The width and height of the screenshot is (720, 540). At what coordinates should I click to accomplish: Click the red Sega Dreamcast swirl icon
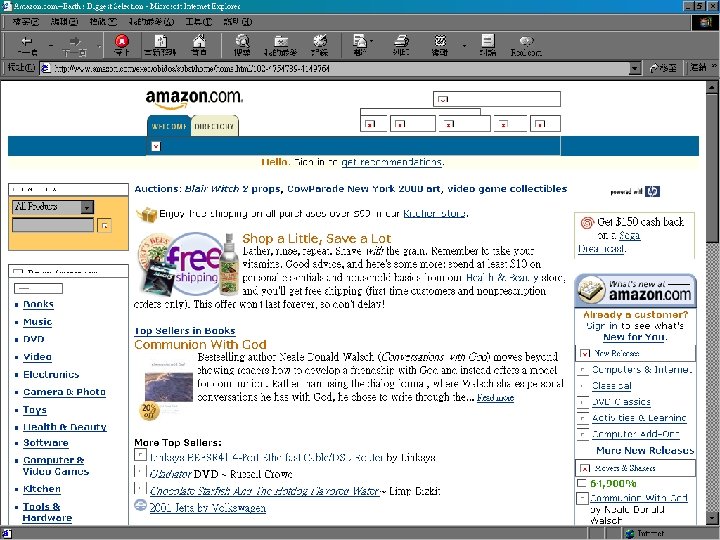[x=587, y=223]
